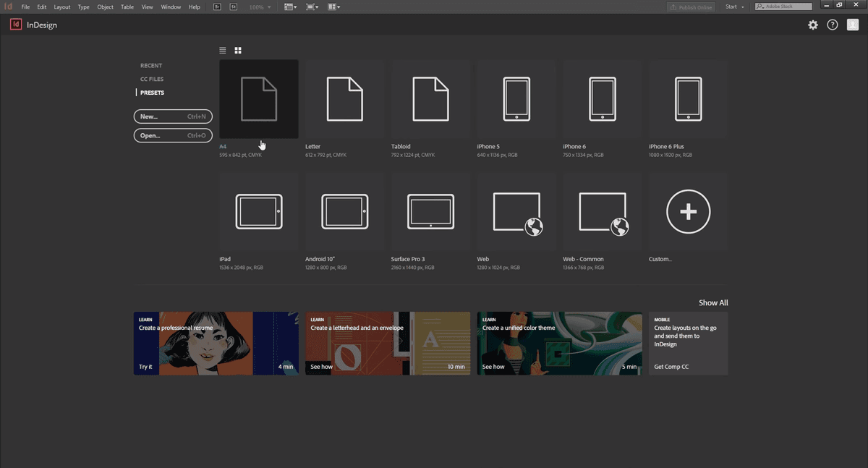Image resolution: width=868 pixels, height=468 pixels.
Task: Choose the Android 10" preset icon
Action: click(345, 212)
